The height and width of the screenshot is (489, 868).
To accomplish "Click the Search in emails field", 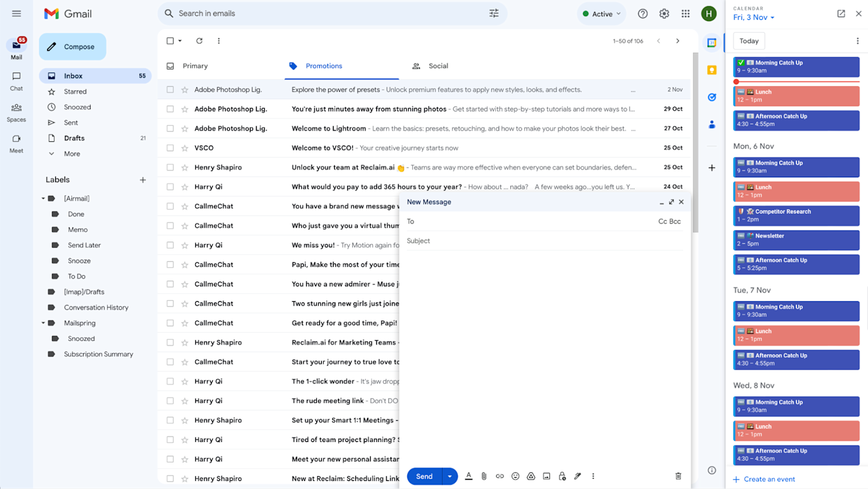I will tap(332, 14).
